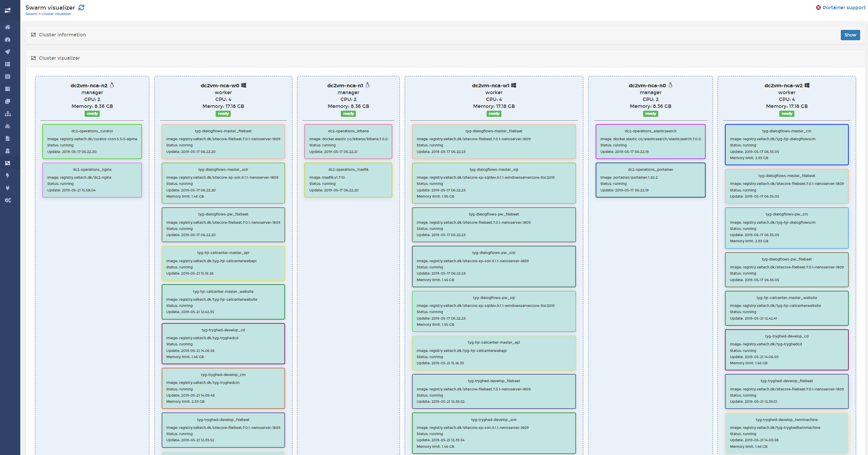Click tyg-dialogflows-pw_sql service title

[x=494, y=298]
